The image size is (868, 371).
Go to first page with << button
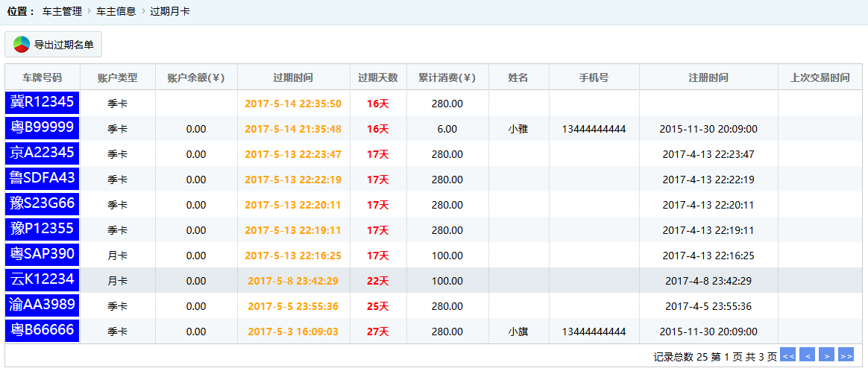(787, 355)
